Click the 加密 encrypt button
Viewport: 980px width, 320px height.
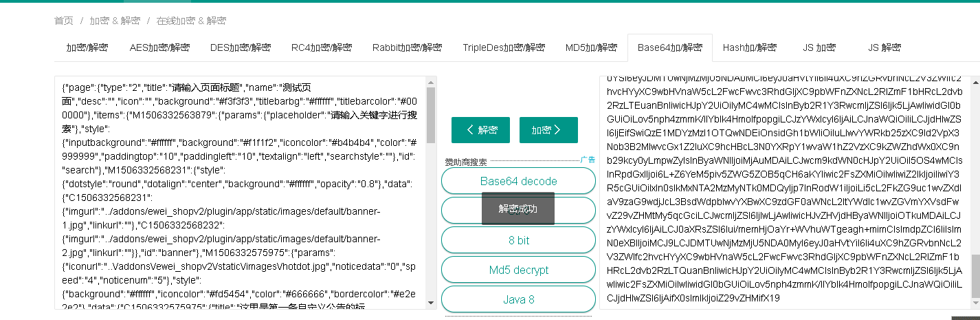(x=548, y=130)
